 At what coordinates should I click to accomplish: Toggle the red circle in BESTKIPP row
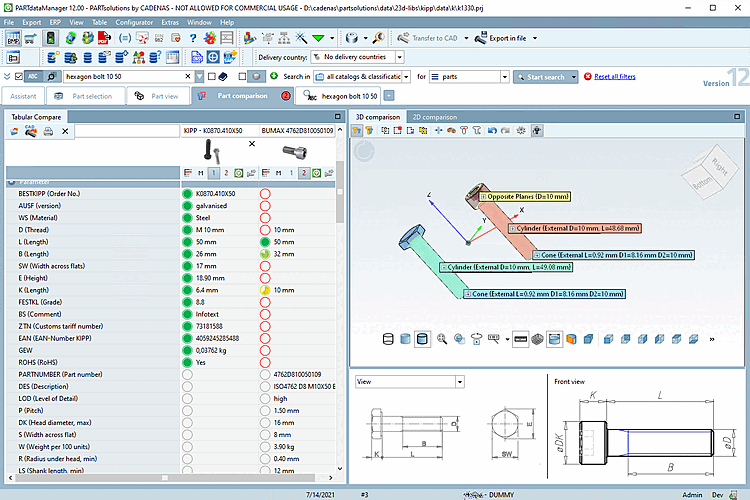click(265, 194)
